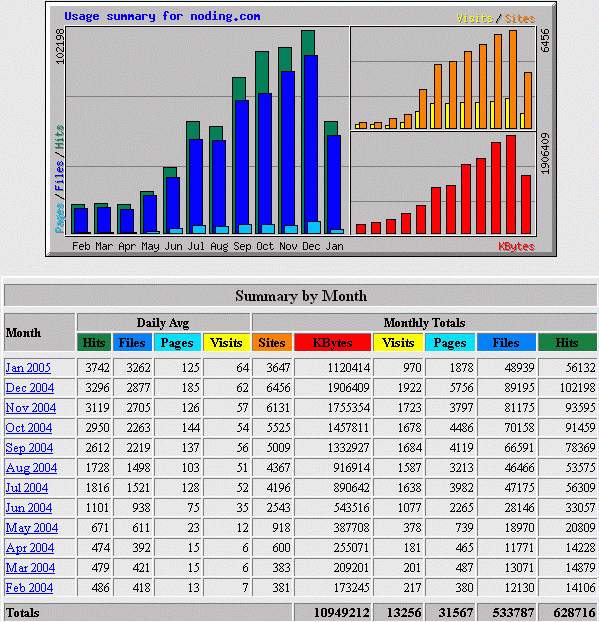Click the usage summary chart title

click(162, 16)
